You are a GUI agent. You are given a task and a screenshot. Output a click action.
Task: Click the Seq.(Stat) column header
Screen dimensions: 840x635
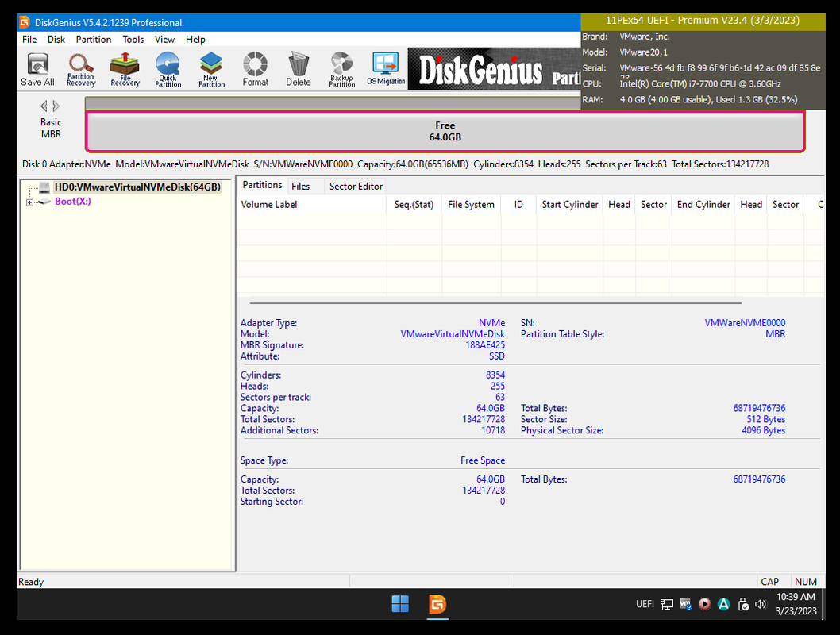point(414,204)
